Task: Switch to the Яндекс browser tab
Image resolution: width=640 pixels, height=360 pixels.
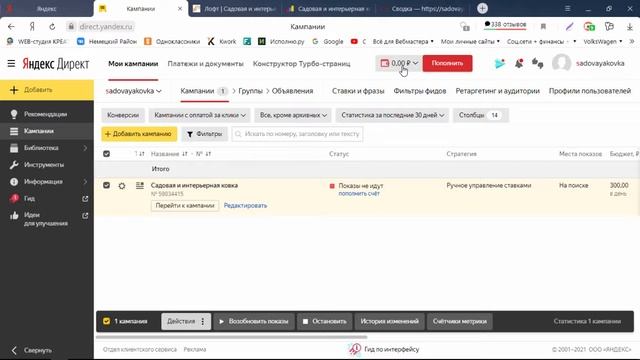Action: pos(46,9)
